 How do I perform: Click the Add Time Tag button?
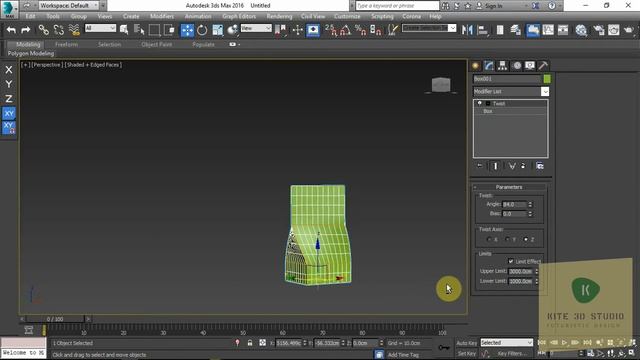[403, 355]
